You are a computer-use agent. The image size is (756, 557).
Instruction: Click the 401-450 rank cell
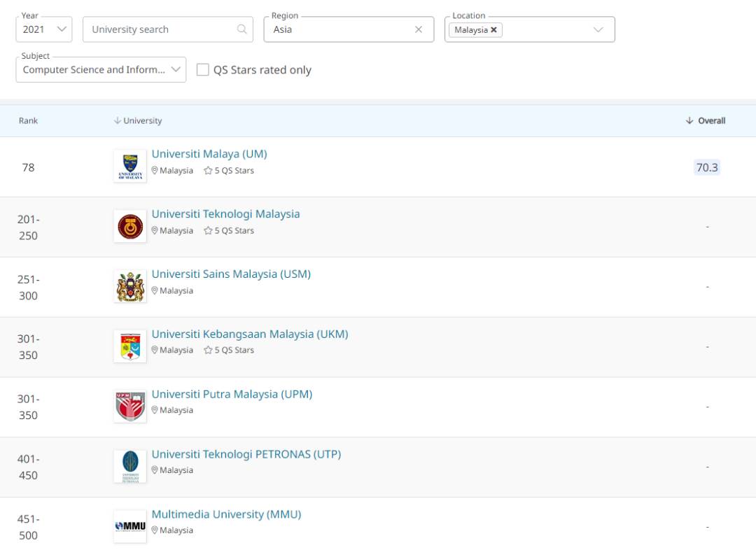click(x=29, y=467)
